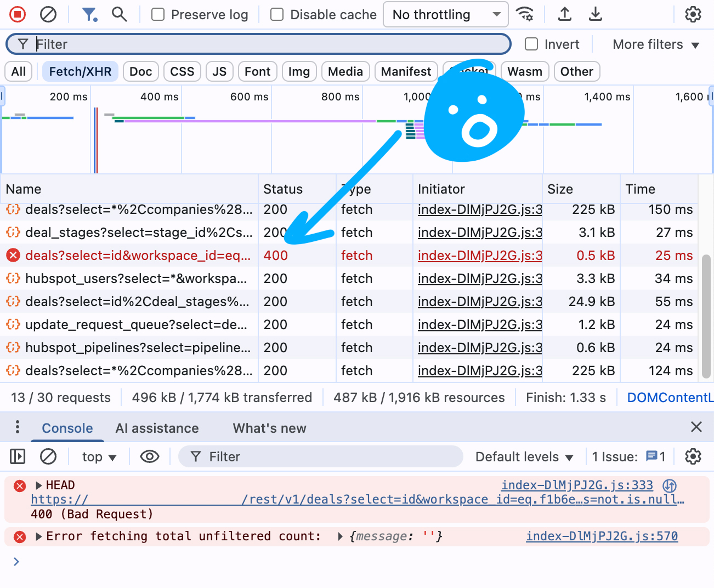Open the No throttling dropdown
Image resolution: width=714 pixels, height=588 pixels.
tap(445, 14)
